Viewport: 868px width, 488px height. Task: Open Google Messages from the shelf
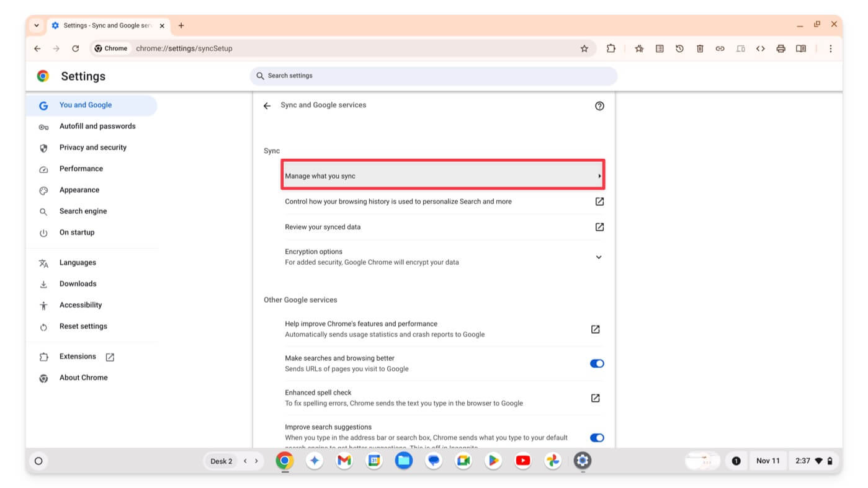pos(434,461)
